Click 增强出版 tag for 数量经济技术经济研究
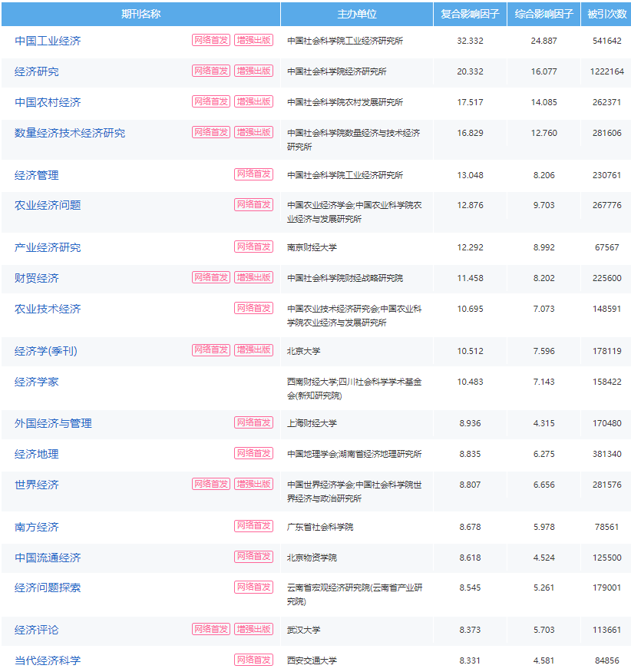Screen dimensions: 631x672 tap(253, 132)
